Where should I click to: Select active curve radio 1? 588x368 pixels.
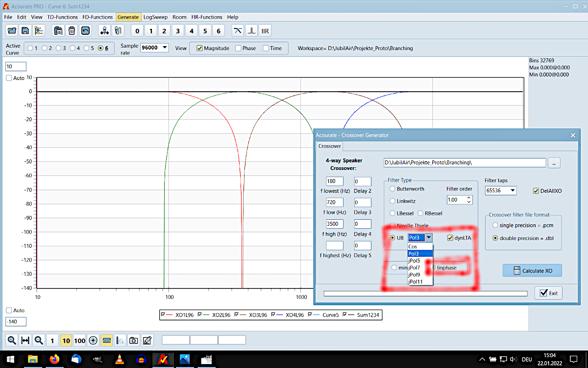pos(31,48)
